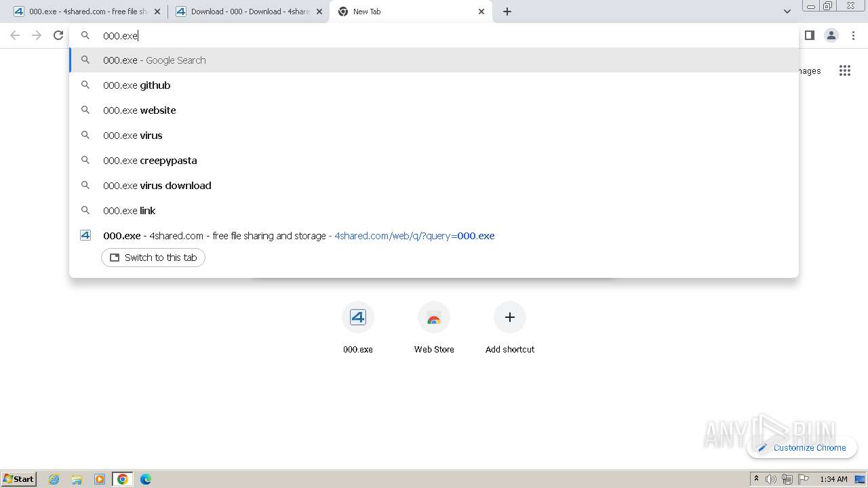Click the 4shared favicon in the suggestion row
The height and width of the screenshot is (488, 868).
pyautogui.click(x=85, y=236)
